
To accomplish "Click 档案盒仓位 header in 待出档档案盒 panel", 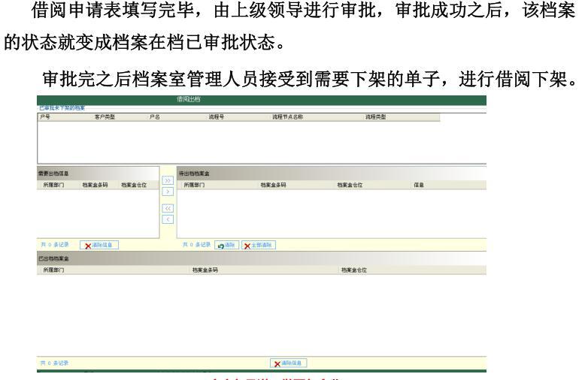I will tap(350, 185).
